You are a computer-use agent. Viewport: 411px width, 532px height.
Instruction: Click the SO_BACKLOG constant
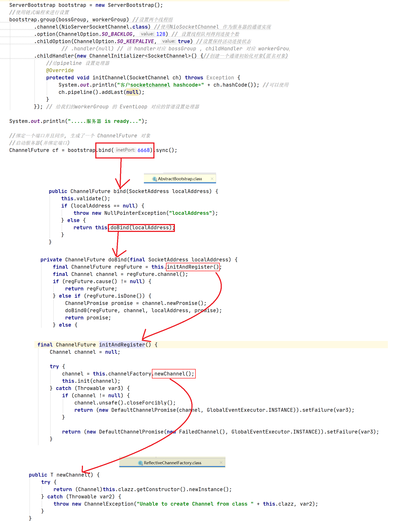[117, 34]
